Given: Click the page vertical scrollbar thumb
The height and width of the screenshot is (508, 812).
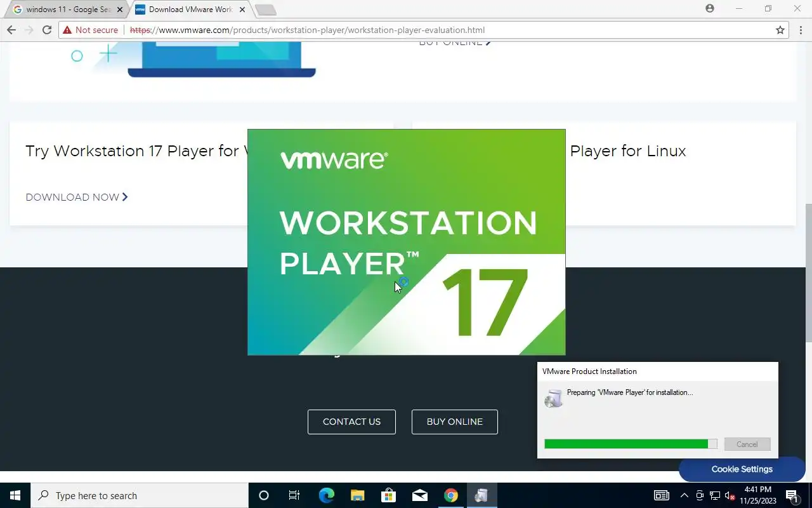Looking at the screenshot, I should (x=808, y=274).
